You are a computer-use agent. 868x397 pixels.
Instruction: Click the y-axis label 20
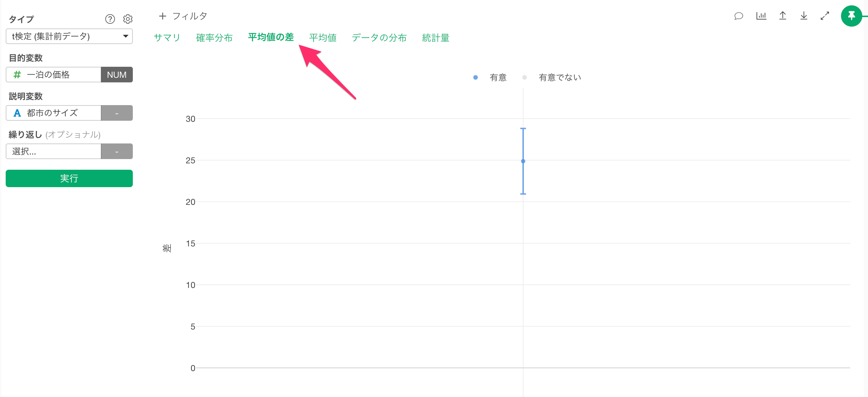190,202
